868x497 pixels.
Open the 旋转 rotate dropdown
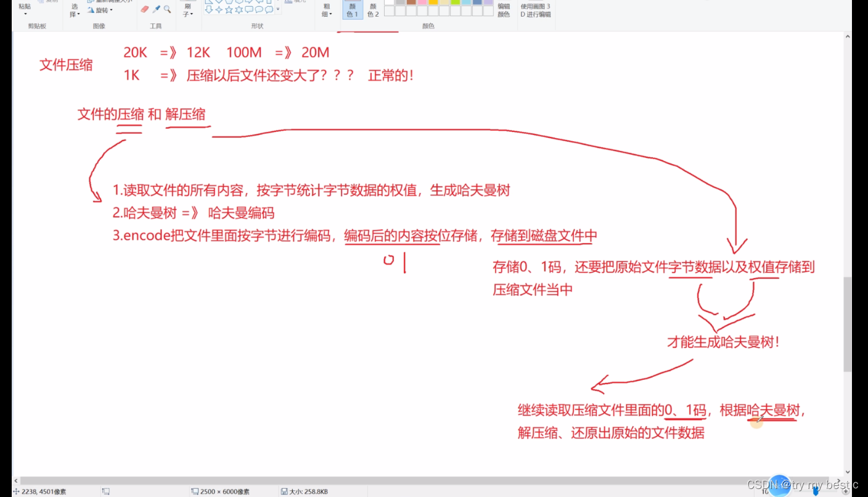pyautogui.click(x=100, y=10)
